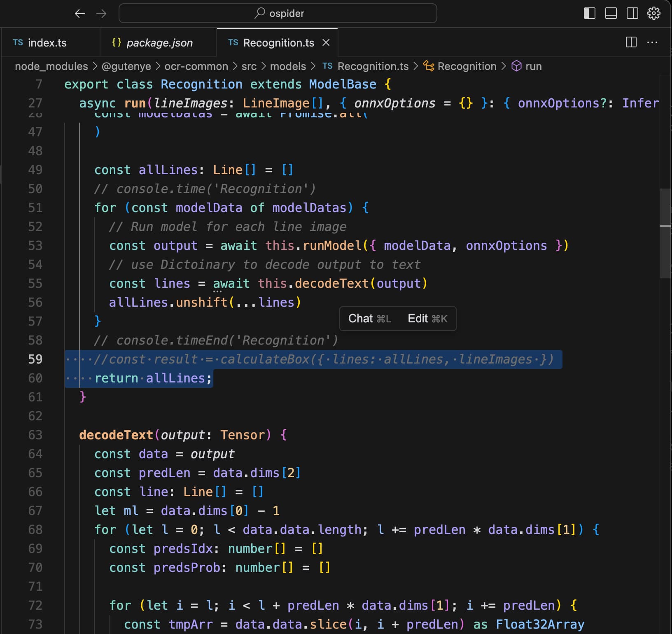Viewport: 672px width, 634px height.
Task: Close the Recognition.ts tab
Action: [326, 43]
